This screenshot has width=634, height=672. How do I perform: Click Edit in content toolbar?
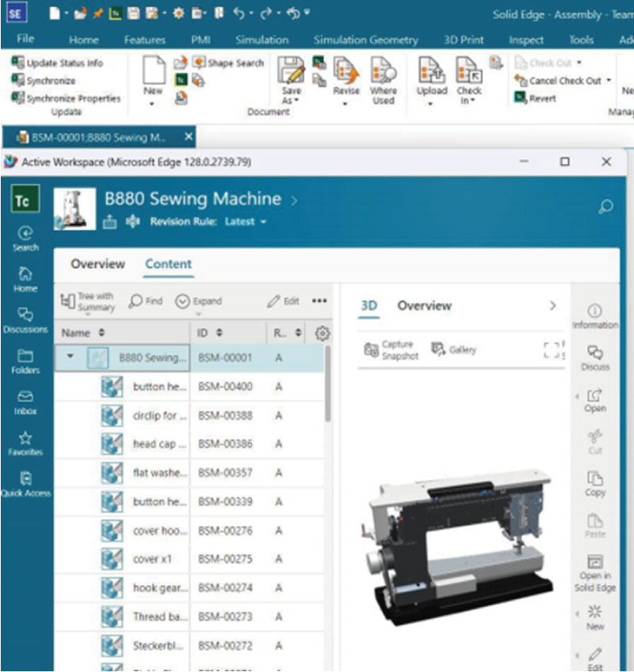pos(283,301)
